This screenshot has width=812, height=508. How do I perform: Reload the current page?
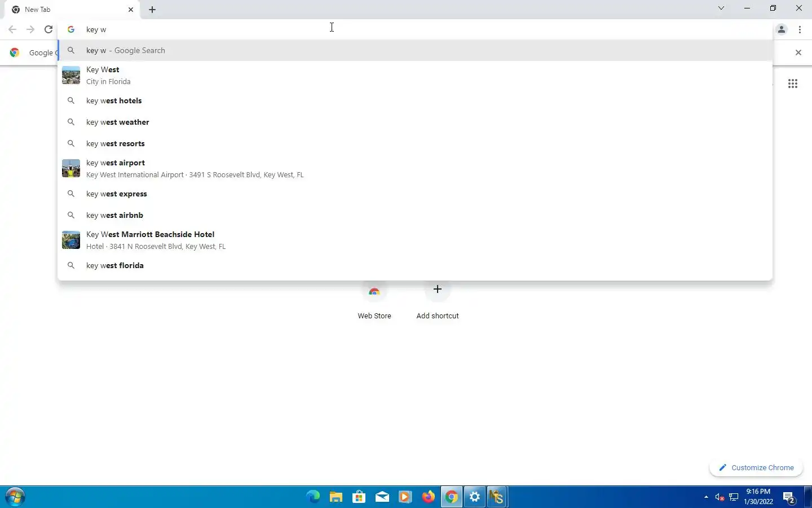[48, 29]
